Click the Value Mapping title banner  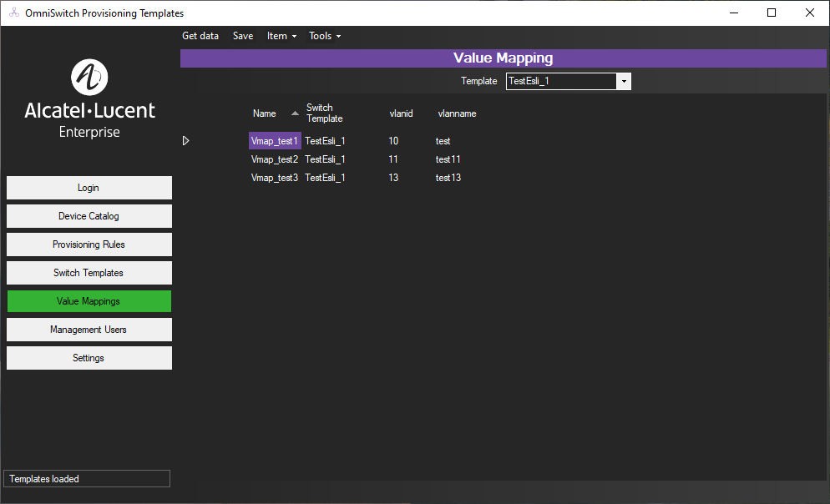tap(503, 58)
